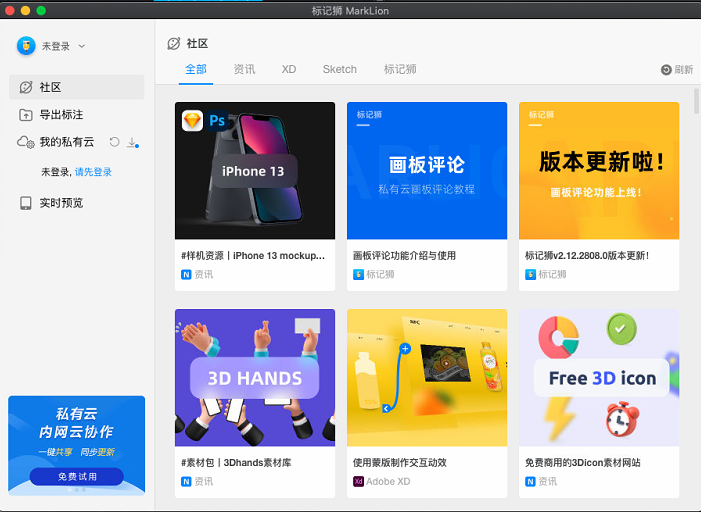Click the 资讯 author label under the iPhone card
The height and width of the screenshot is (512, 701).
[x=203, y=275]
